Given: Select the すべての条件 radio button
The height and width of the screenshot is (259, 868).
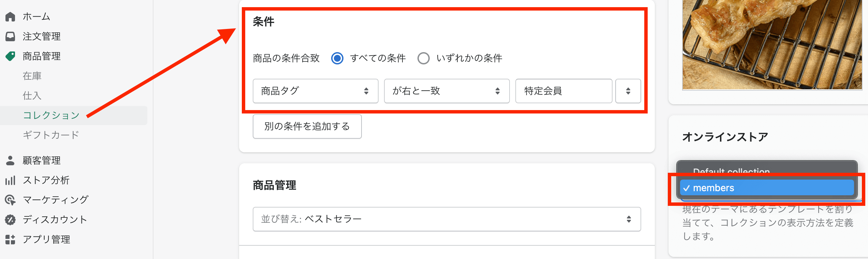Looking at the screenshot, I should coord(337,58).
